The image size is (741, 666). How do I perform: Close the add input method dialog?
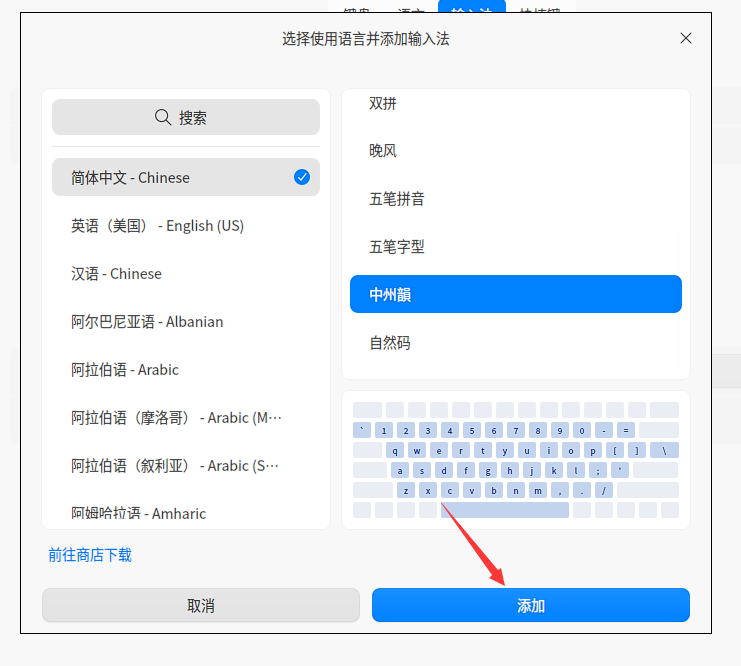[686, 38]
